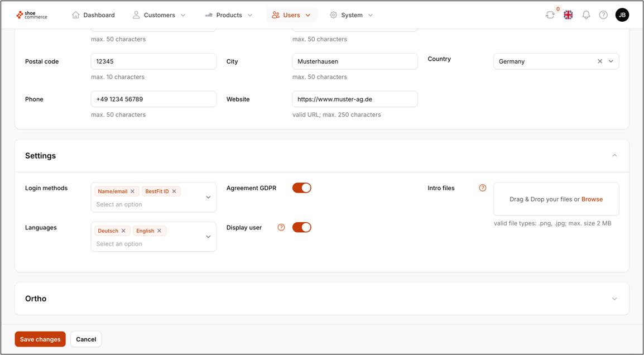
Task: Remove the BestFit ID login method tag
Action: (x=174, y=191)
